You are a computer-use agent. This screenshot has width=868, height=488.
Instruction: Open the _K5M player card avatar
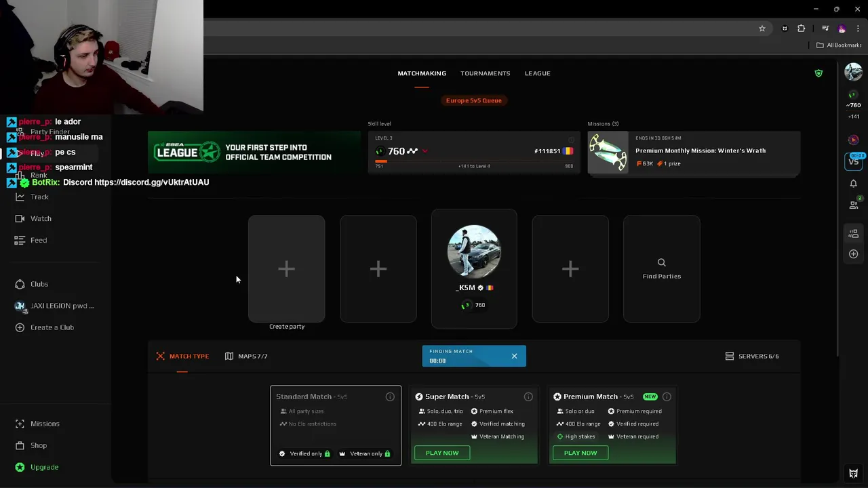click(474, 251)
